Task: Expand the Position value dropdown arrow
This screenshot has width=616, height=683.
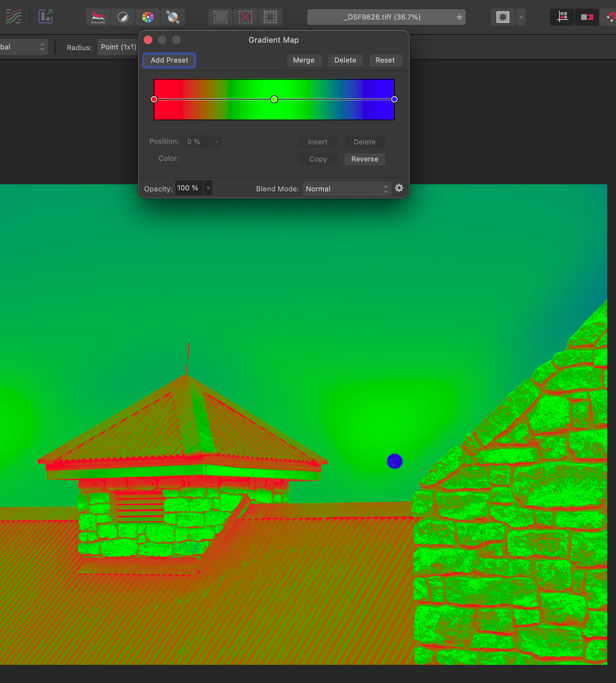Action: 217,142
